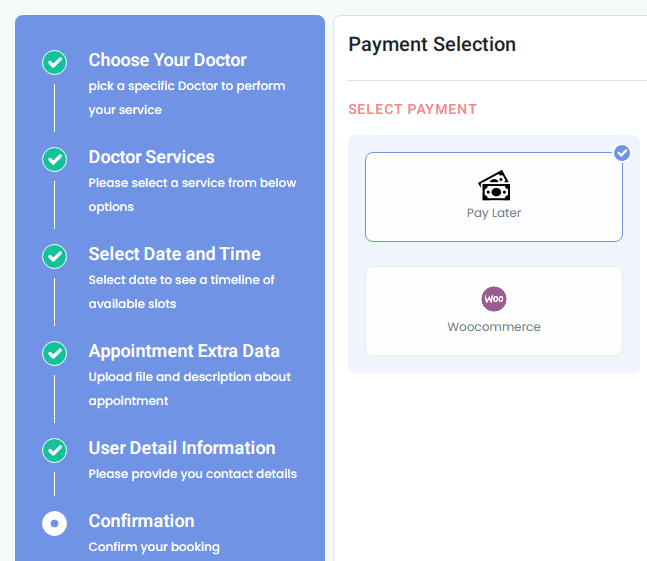Open the Confirmation step
The height and width of the screenshot is (561, 647).
tap(141, 521)
